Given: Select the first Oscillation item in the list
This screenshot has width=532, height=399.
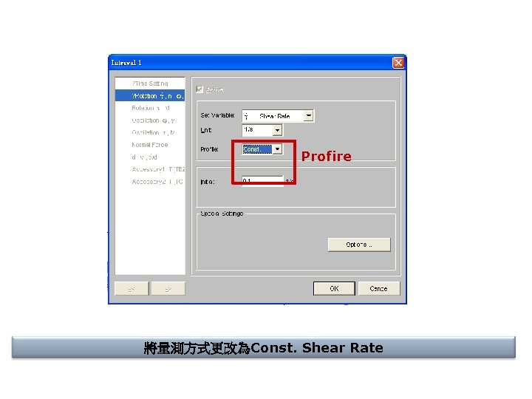Looking at the screenshot, I should point(150,120).
